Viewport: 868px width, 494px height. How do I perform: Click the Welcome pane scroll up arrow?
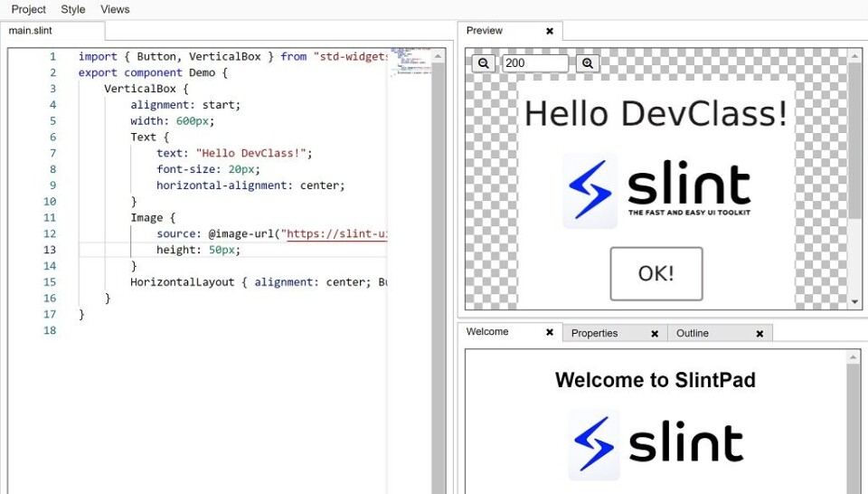[x=854, y=357]
